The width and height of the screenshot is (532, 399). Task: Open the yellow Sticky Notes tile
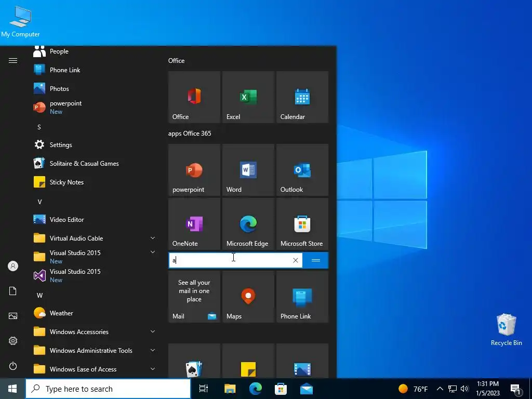248,361
